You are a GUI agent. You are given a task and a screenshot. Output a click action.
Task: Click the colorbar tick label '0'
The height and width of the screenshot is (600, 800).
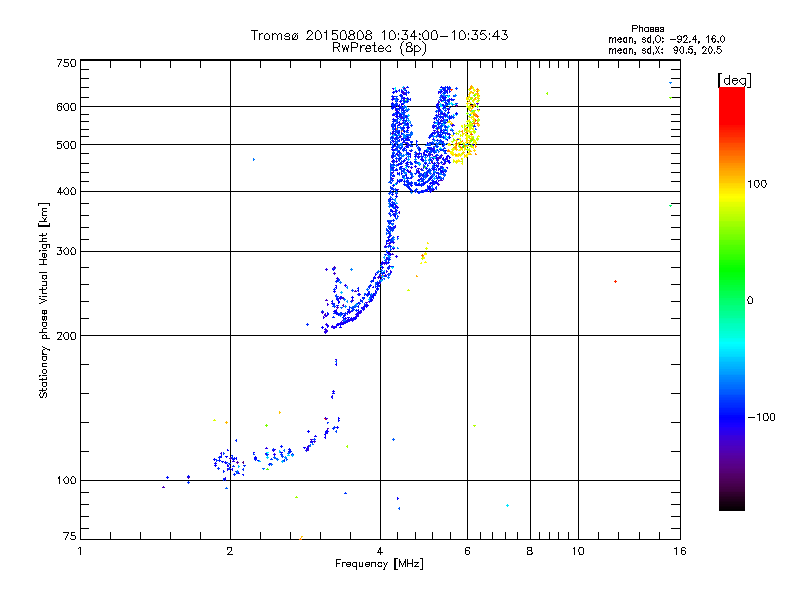(749, 301)
